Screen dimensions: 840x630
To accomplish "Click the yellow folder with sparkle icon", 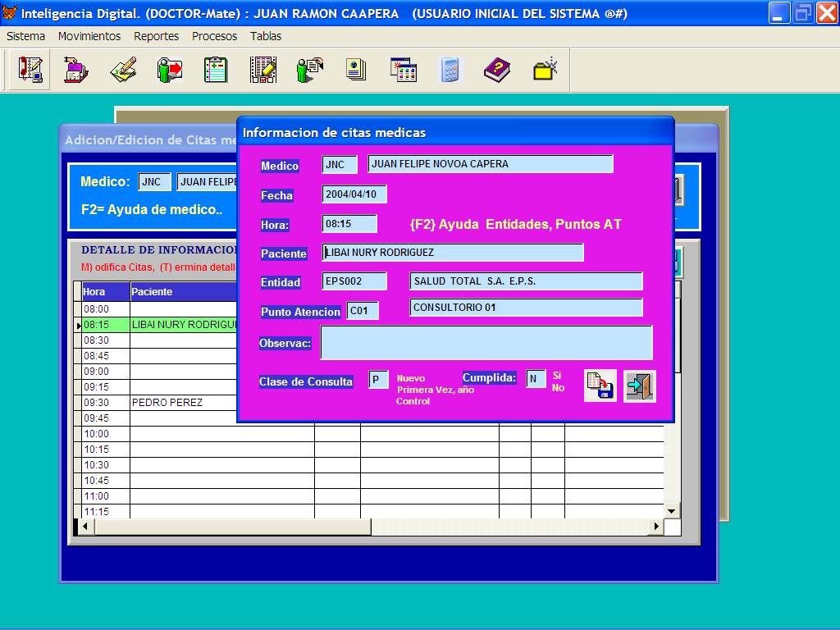I will tap(545, 71).
